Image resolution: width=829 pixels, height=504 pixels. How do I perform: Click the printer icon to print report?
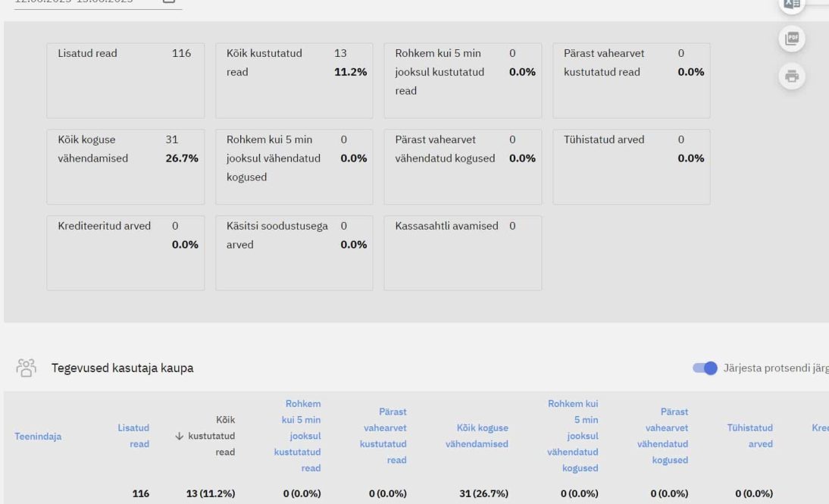click(793, 75)
